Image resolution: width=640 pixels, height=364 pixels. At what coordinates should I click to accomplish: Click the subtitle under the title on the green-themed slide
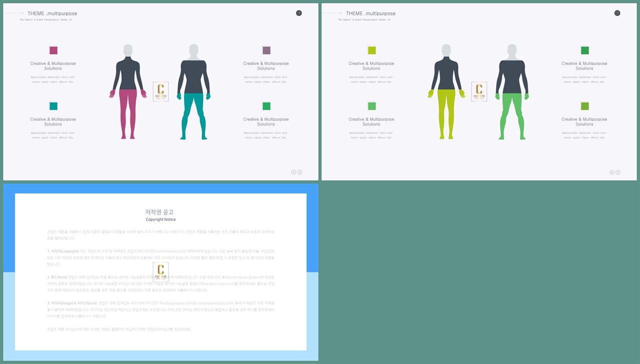(x=364, y=20)
